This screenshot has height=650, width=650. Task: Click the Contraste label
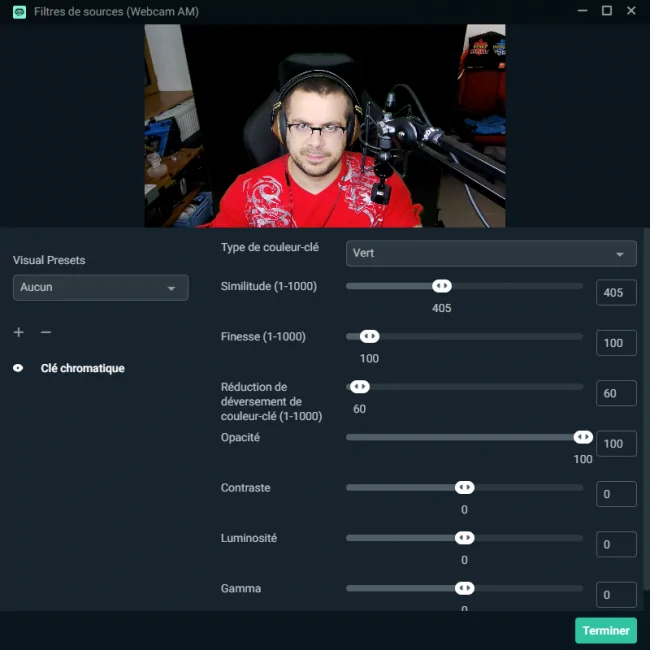tap(245, 488)
